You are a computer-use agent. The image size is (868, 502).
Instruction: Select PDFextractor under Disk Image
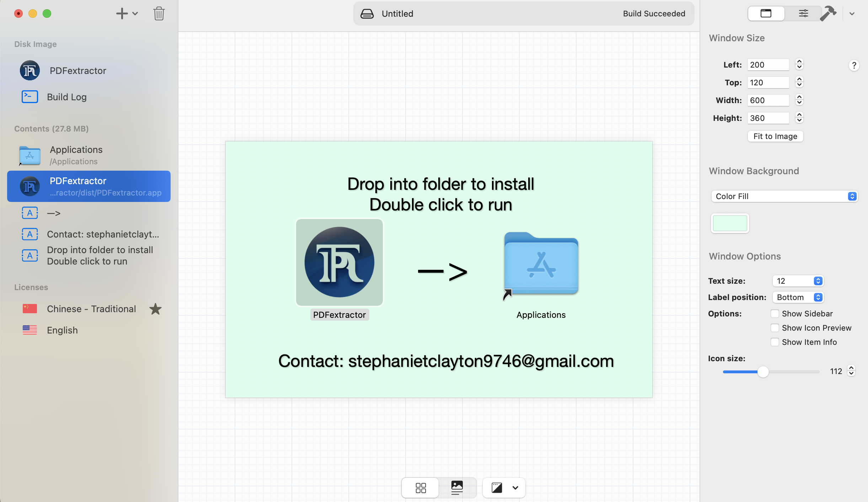click(x=89, y=70)
